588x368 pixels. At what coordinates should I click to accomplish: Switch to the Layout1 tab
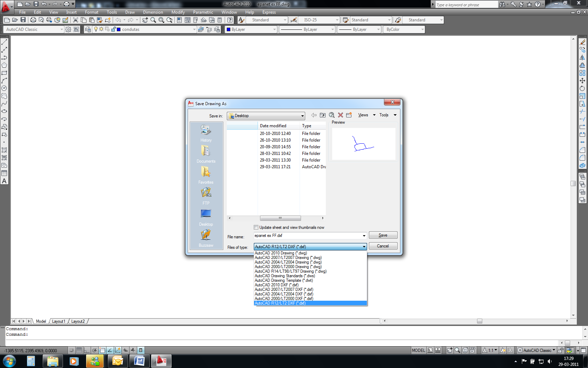pyautogui.click(x=58, y=321)
